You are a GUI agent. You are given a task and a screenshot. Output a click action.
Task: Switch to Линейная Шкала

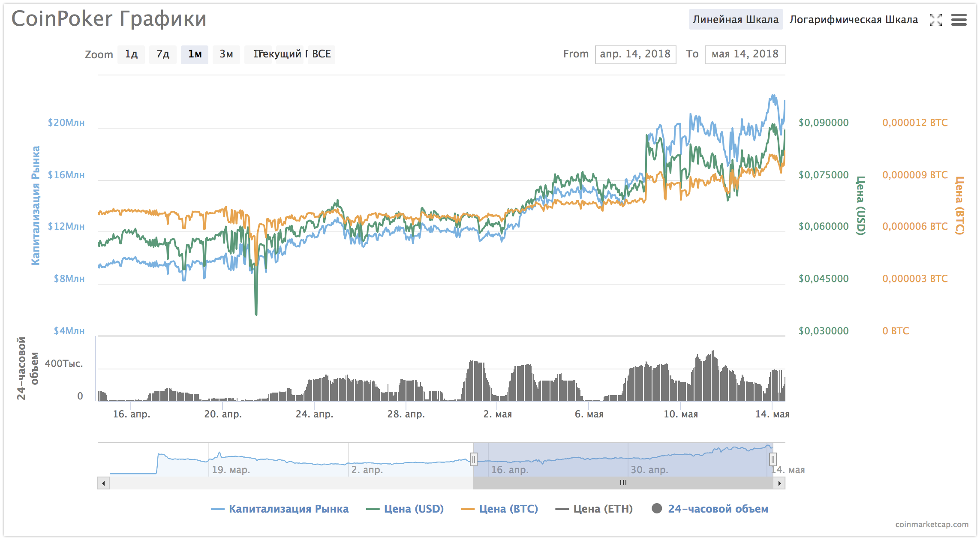click(736, 20)
